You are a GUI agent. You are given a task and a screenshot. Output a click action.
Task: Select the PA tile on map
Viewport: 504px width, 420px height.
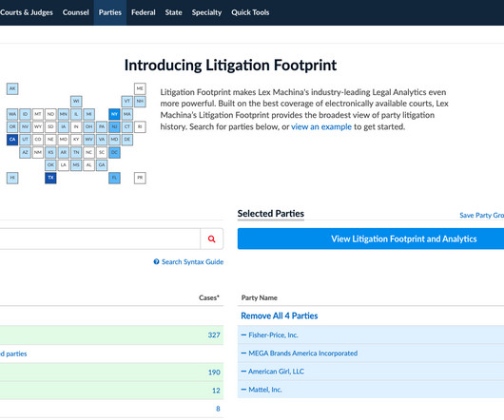point(102,126)
